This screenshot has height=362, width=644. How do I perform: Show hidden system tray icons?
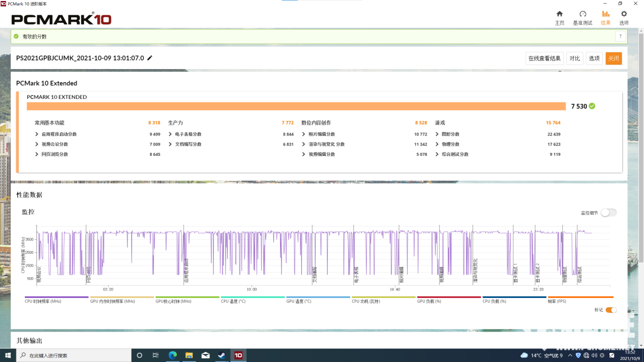pyautogui.click(x=570, y=355)
